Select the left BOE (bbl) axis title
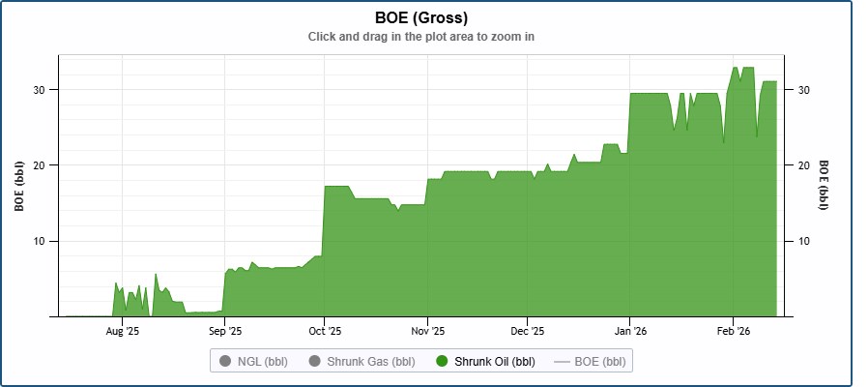 tap(18, 185)
